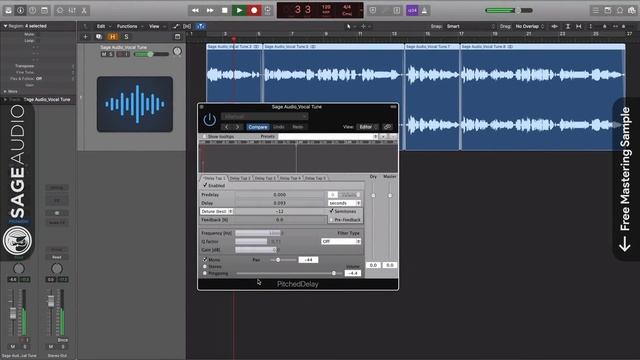Adjust the master volume slider
The image size is (640, 360).
tap(509, 10)
